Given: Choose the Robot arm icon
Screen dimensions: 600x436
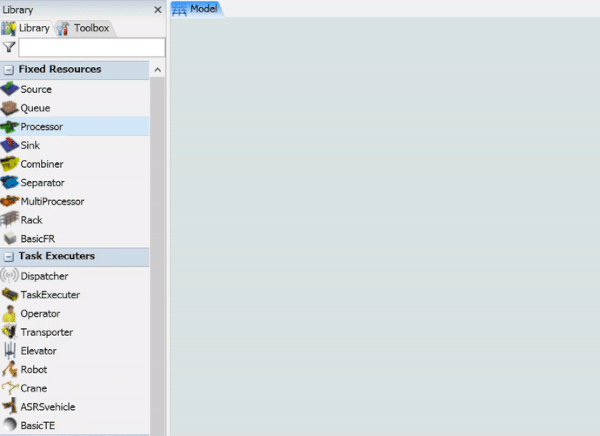Looking at the screenshot, I should (x=10, y=369).
